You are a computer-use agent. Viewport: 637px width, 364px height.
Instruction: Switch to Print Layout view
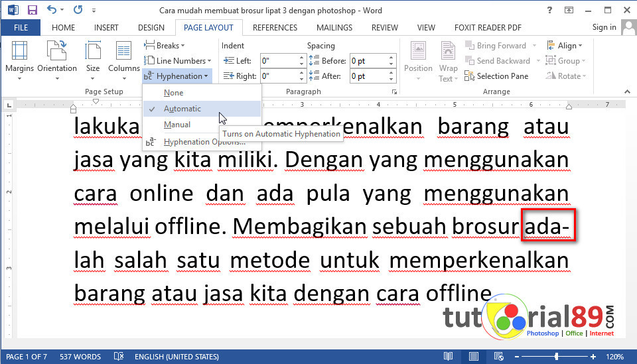(x=473, y=356)
